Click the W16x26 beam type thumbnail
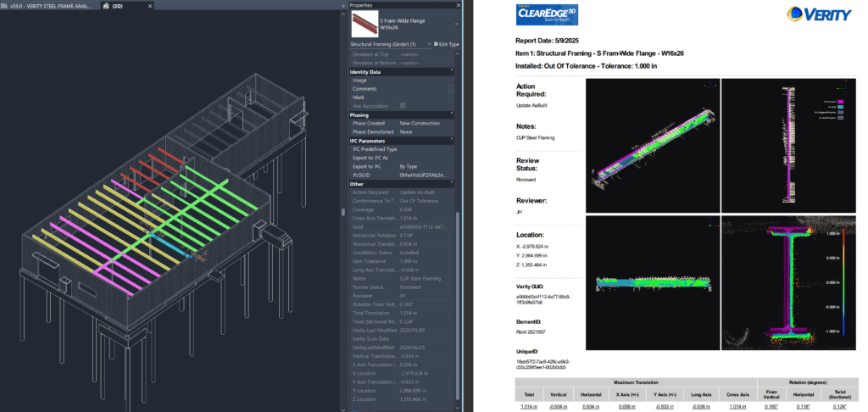Screen dimensions: 868x412 pyautogui.click(x=364, y=24)
